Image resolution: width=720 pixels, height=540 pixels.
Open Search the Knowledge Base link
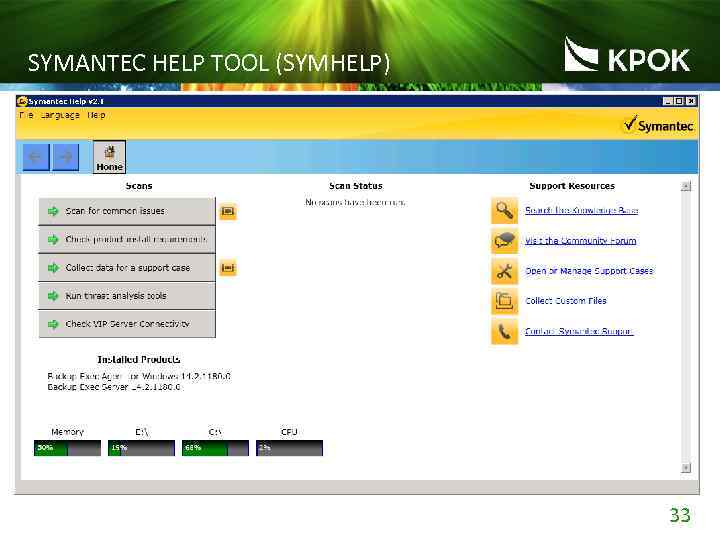coord(581,210)
